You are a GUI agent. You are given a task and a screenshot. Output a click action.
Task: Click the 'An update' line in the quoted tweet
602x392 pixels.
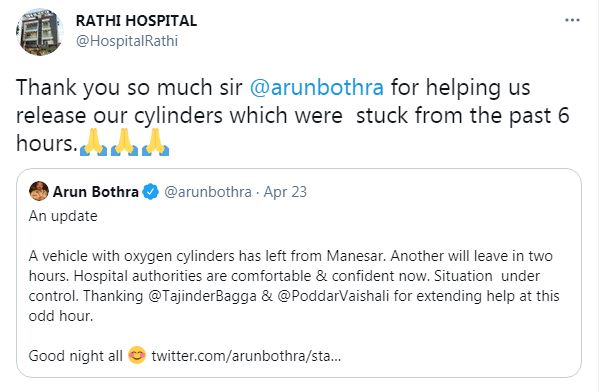click(x=63, y=216)
